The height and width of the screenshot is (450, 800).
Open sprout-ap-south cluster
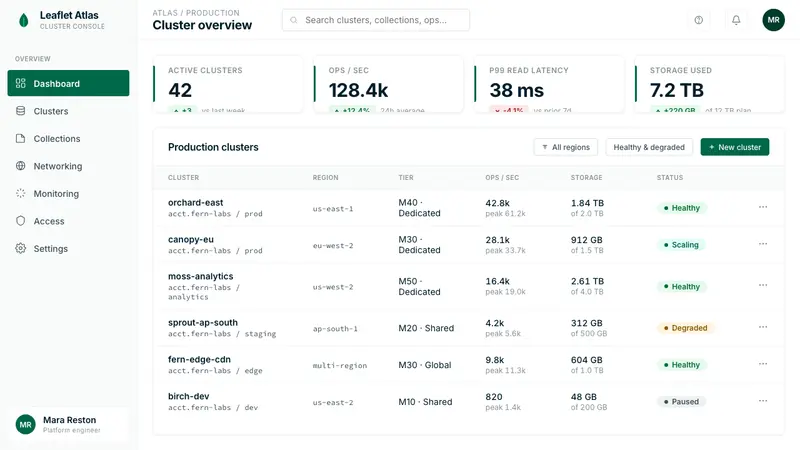[x=203, y=322]
